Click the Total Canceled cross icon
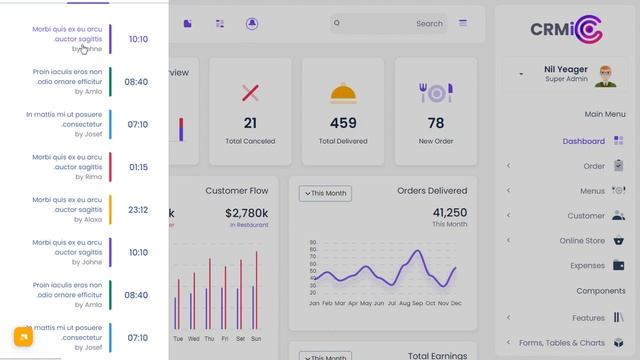Viewport: 640px width, 360px height. pos(250,93)
